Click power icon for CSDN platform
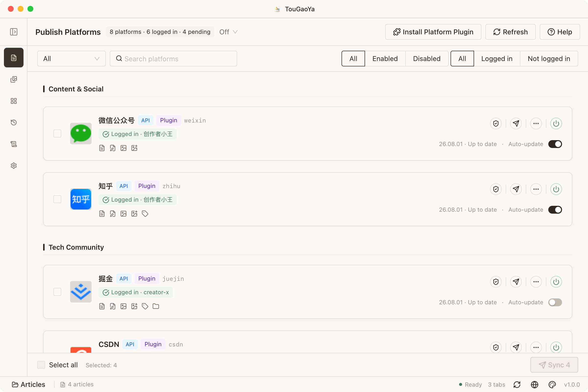 [x=556, y=347]
